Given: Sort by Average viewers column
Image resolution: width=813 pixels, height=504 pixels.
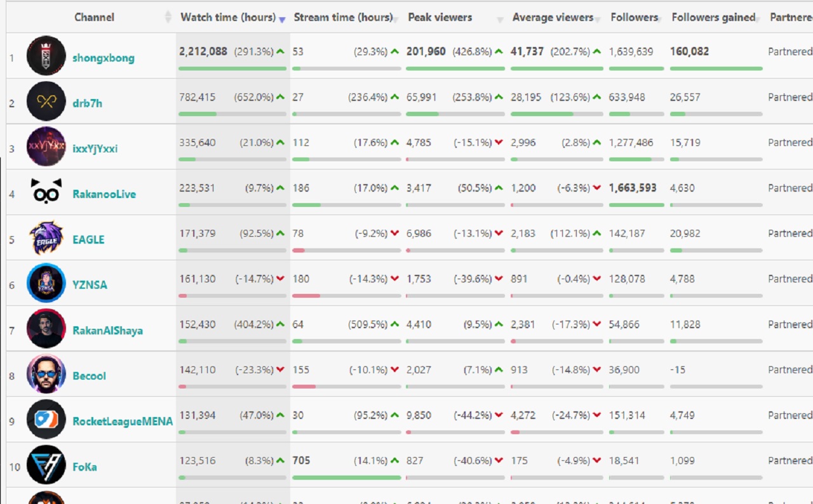Looking at the screenshot, I should click(553, 17).
